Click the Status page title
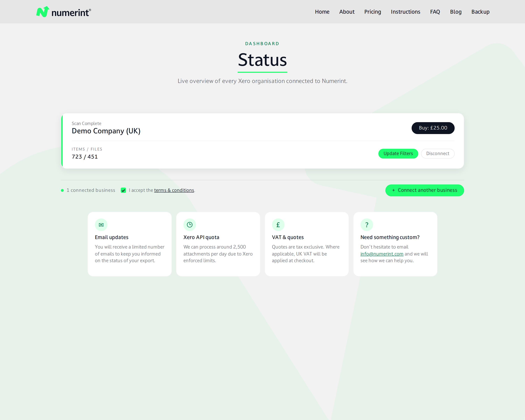 [262, 60]
